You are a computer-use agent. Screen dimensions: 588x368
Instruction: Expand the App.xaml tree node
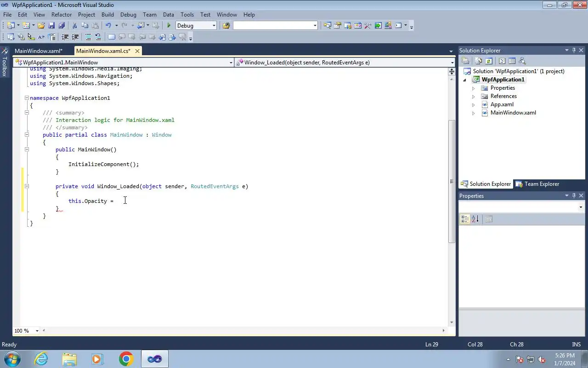pos(474,105)
